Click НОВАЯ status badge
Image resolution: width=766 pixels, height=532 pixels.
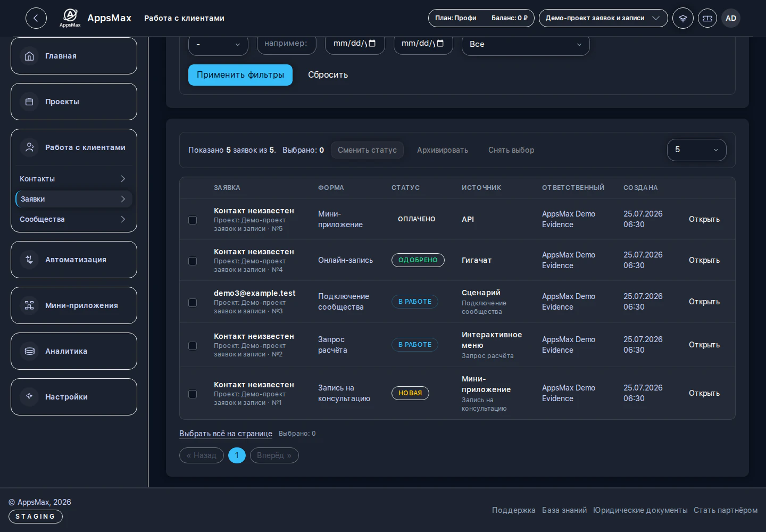[x=410, y=393]
